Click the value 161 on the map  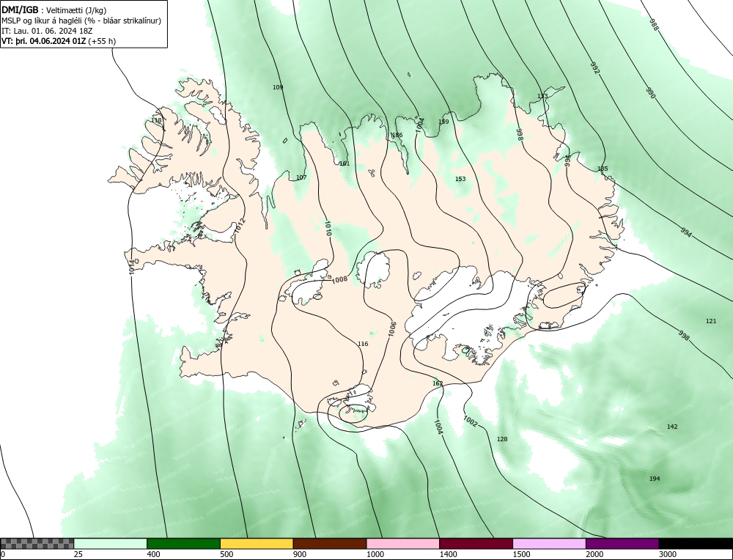[345, 163]
